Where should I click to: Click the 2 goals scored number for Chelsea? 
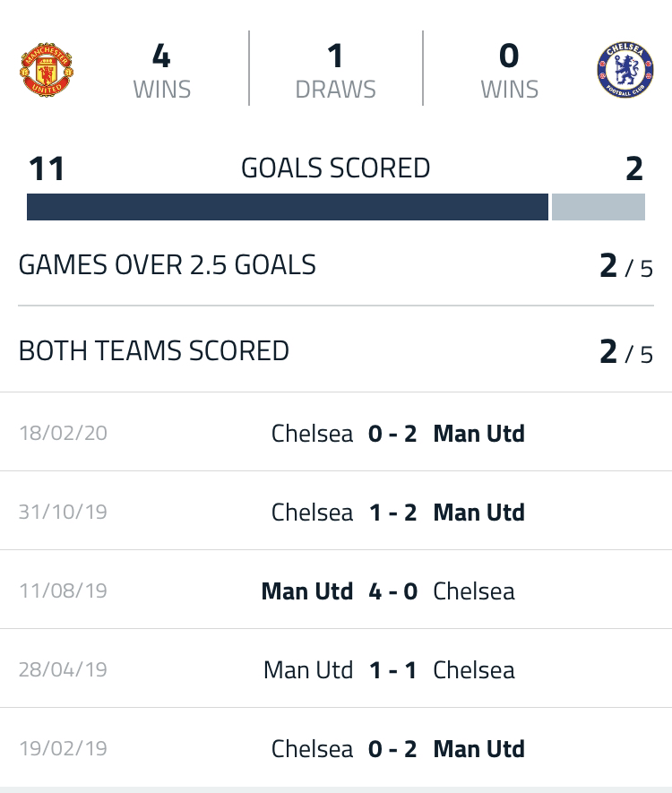(634, 168)
